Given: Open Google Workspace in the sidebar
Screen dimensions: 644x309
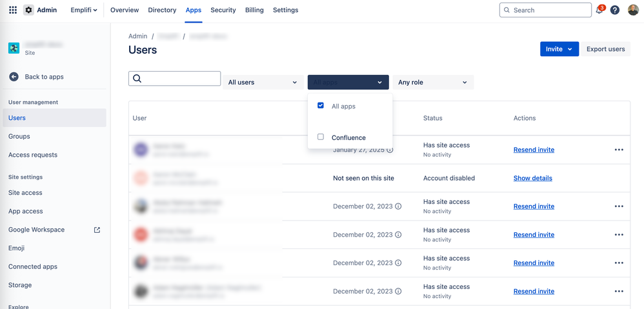Looking at the screenshot, I should point(54,230).
